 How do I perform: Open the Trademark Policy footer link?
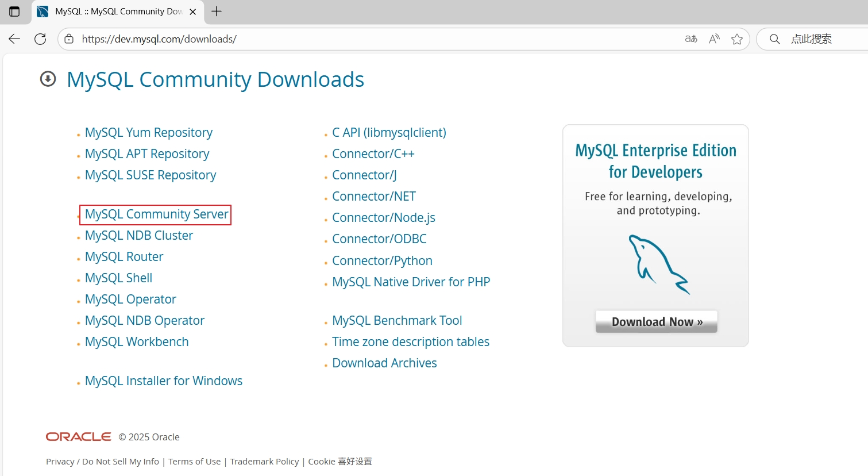click(x=264, y=462)
